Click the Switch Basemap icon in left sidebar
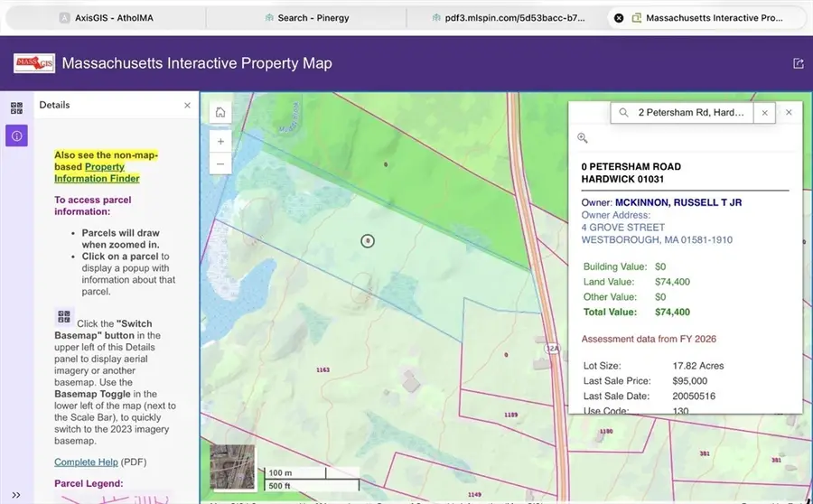Screen dimensions: 813x504 [16, 108]
